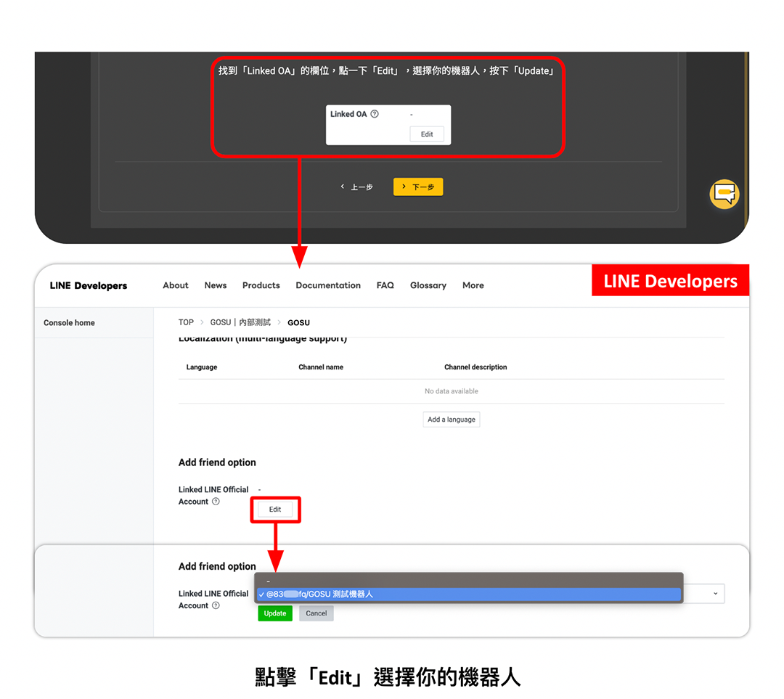The height and width of the screenshot is (699, 784).
Task: Open the FAQ menu item
Action: point(385,285)
